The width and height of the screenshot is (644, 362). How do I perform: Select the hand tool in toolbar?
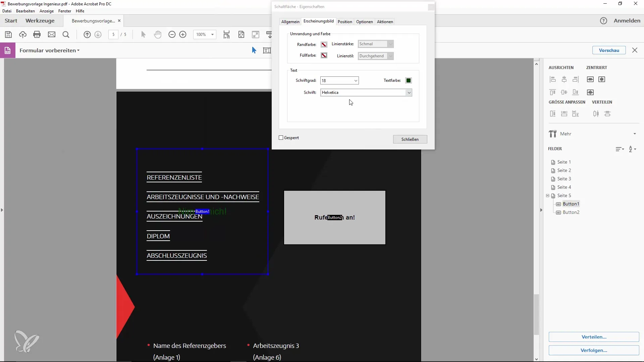(x=158, y=35)
